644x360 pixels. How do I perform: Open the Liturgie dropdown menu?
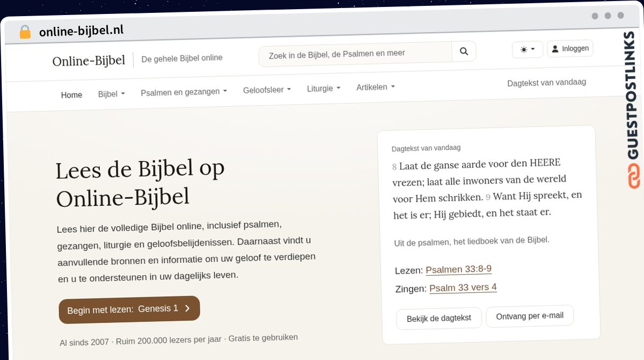pyautogui.click(x=324, y=88)
